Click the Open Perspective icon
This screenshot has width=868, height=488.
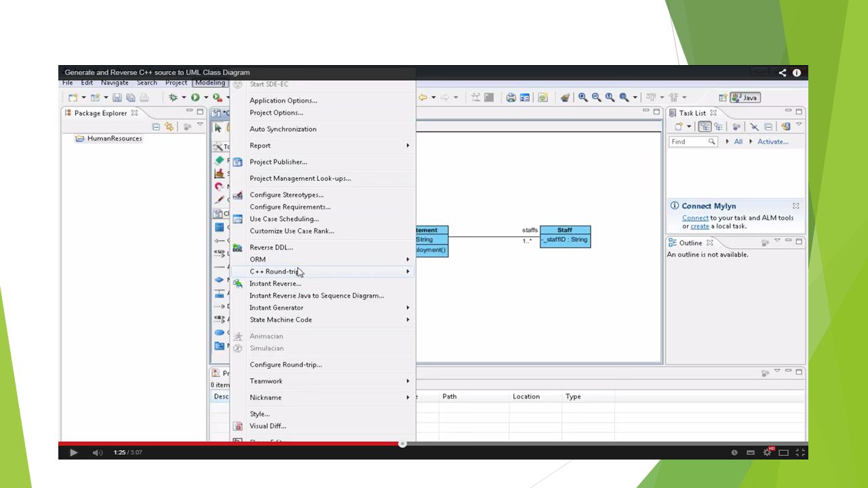point(723,98)
